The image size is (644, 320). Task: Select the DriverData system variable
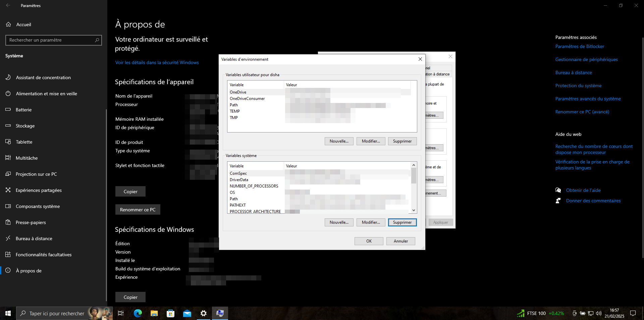tap(319, 180)
